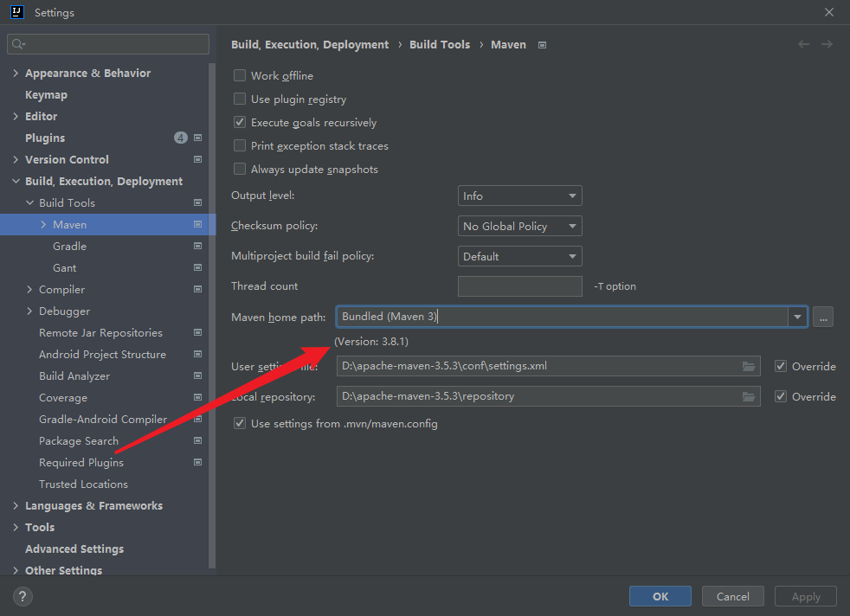850x616 pixels.
Task: Click the project-level icon beside Gradle
Action: tap(198, 246)
